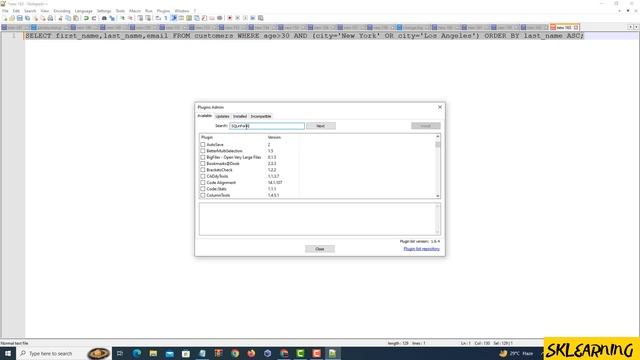This screenshot has height=360, width=640.
Task: Click the Next search button
Action: tap(321, 126)
